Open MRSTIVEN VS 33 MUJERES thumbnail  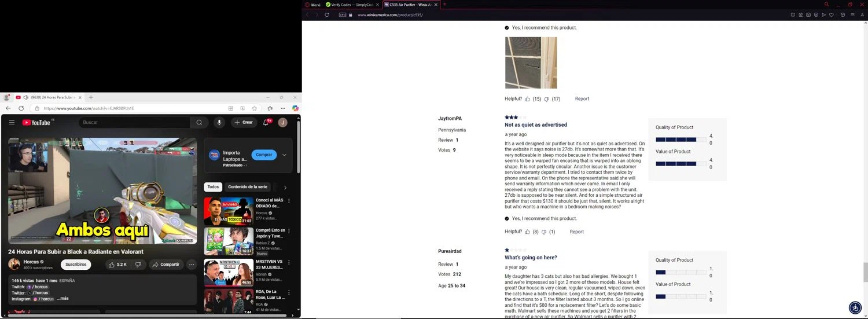(229, 272)
